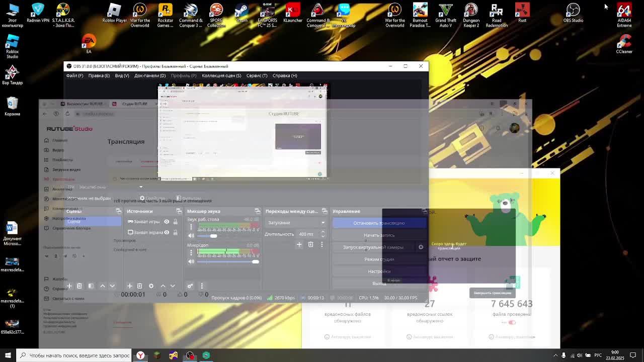Open Сервис (T) menu
This screenshot has height=362, width=644.
tap(257, 75)
